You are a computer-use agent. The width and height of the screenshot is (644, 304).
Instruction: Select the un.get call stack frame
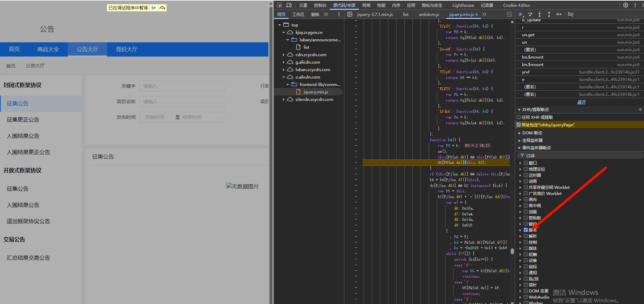[x=580, y=35]
